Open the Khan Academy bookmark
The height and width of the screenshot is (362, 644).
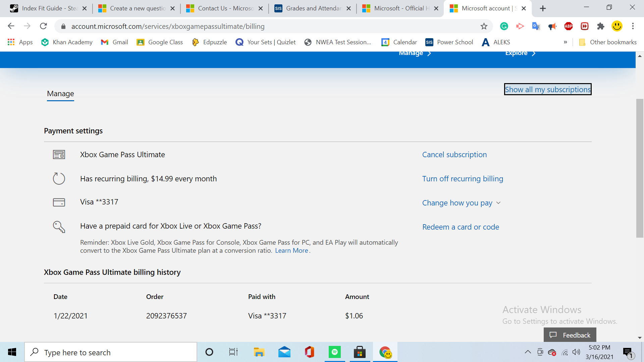(67, 42)
